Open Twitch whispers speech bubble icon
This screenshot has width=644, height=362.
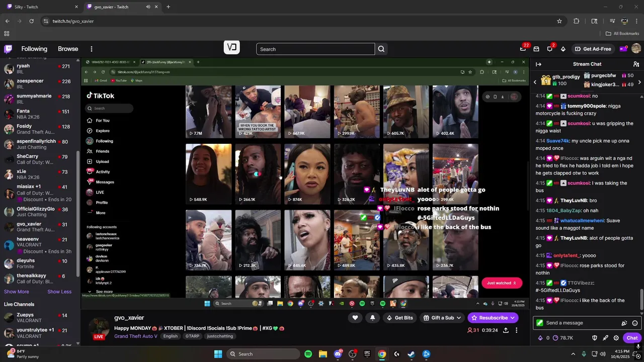(x=550, y=49)
